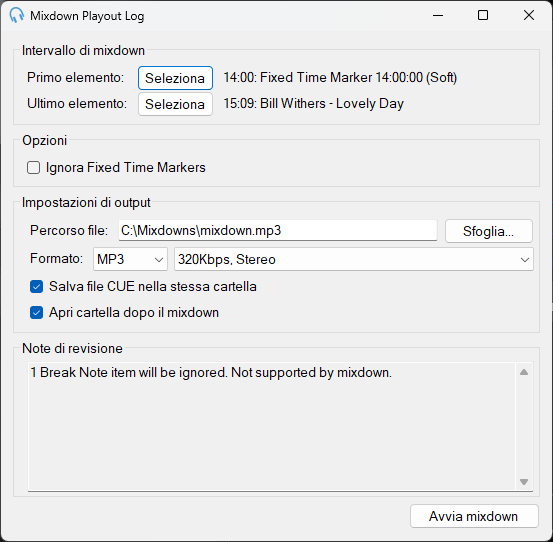Screen dimensions: 553x542
Task: Click the Bill Withers - Lovely Day text
Action: coord(314,104)
